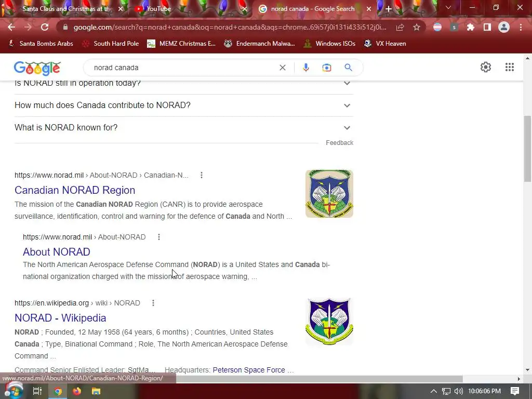This screenshot has width=532, height=399.
Task: Click the Google holiday logo
Action: click(37, 68)
